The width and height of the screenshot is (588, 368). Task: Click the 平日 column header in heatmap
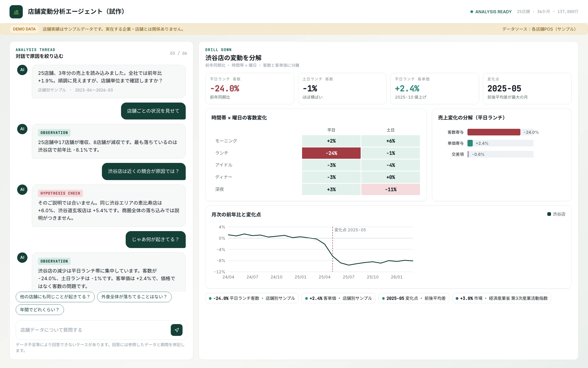[x=331, y=130]
